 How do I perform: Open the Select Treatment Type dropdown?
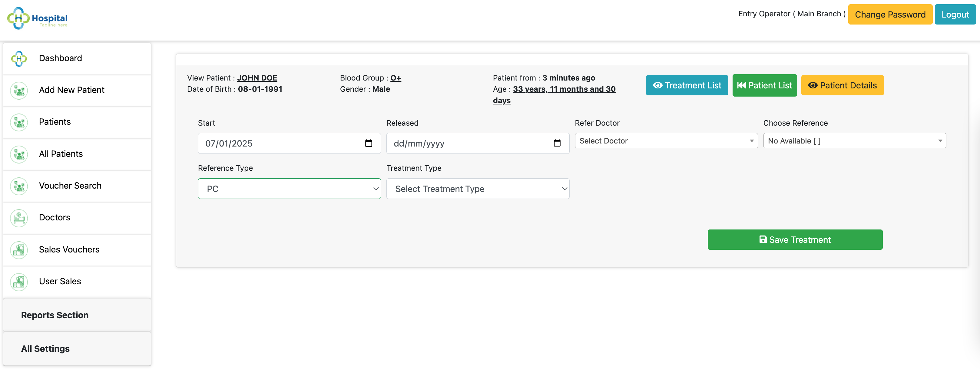point(478,189)
